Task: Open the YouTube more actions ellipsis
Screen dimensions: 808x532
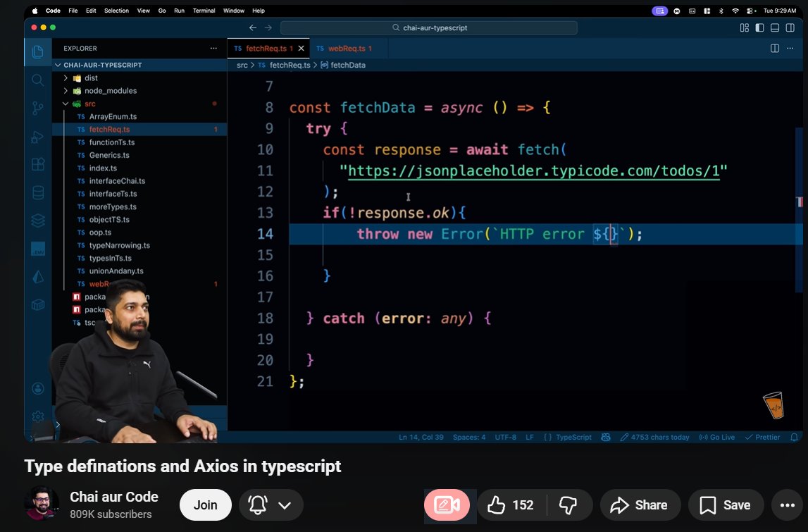Action: point(787,505)
